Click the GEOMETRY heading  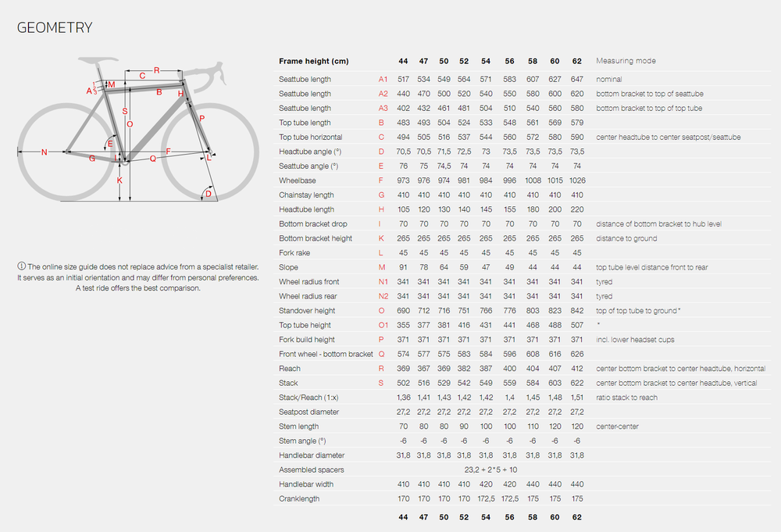click(55, 28)
